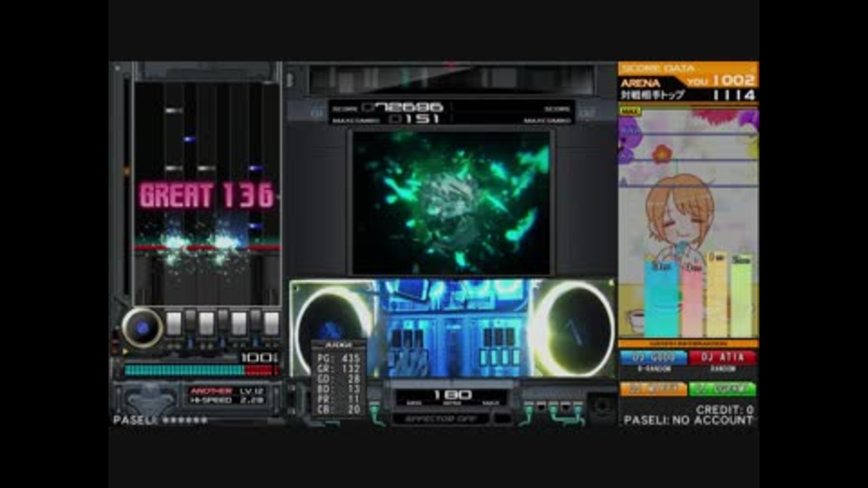Select the red DJ ATIA card
The height and width of the screenshot is (488, 868).
tap(722, 358)
